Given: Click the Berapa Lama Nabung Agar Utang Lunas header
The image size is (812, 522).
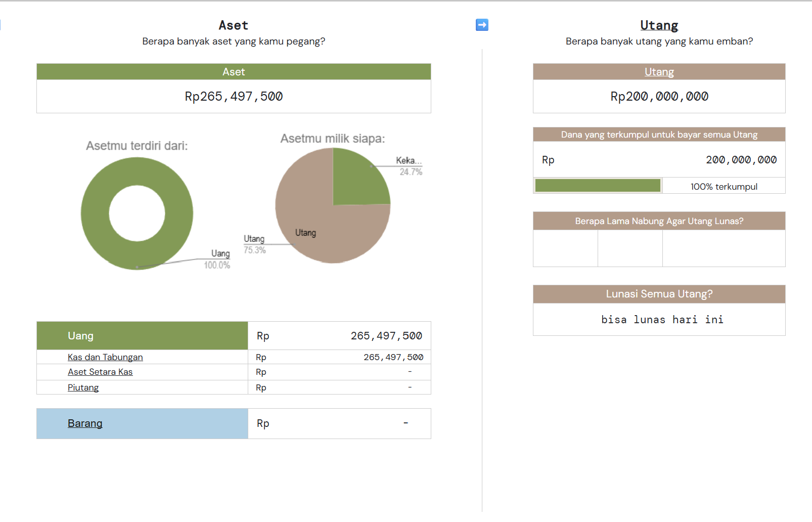Looking at the screenshot, I should coord(659,221).
